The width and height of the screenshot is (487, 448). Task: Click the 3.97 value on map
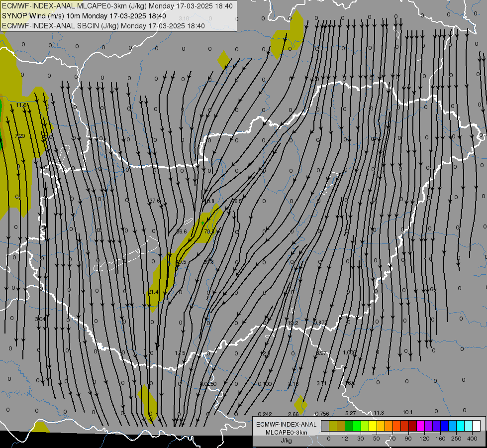(321, 353)
